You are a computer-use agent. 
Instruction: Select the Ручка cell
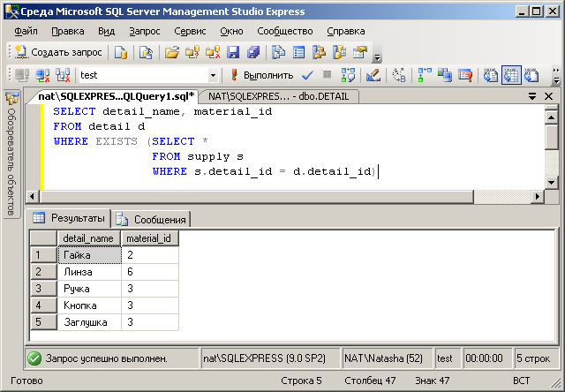[89, 289]
